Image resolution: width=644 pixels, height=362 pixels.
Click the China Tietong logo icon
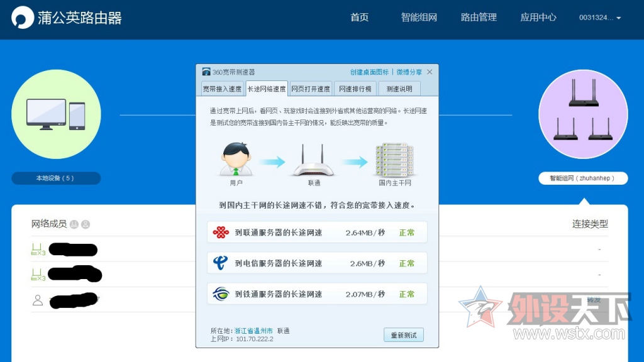click(x=221, y=294)
